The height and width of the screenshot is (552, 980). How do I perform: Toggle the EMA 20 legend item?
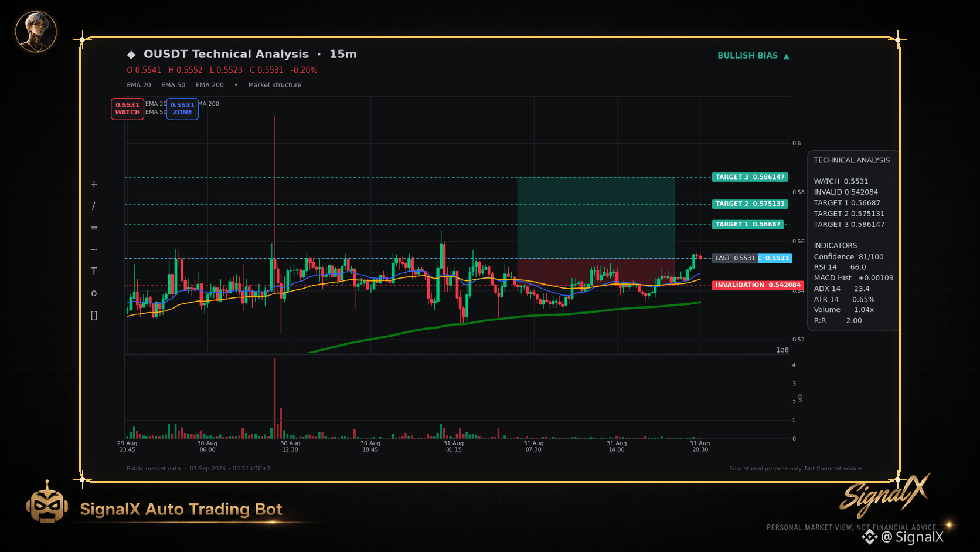coord(139,85)
